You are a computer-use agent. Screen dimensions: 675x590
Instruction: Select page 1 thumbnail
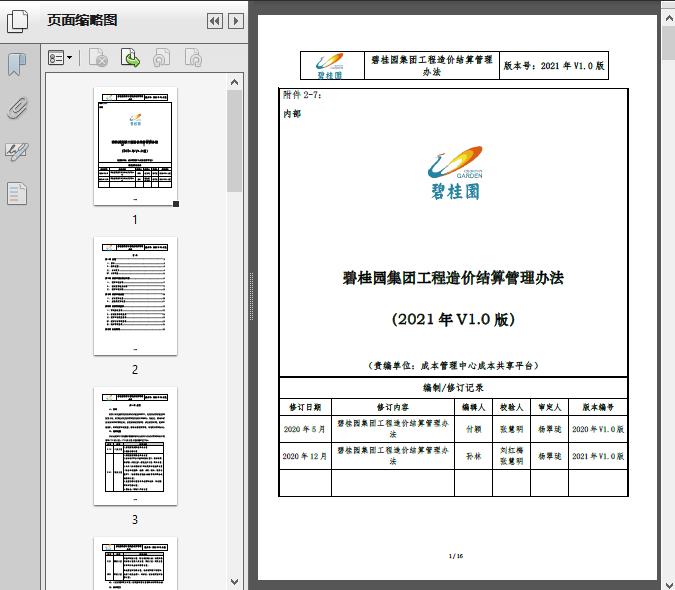[135, 146]
